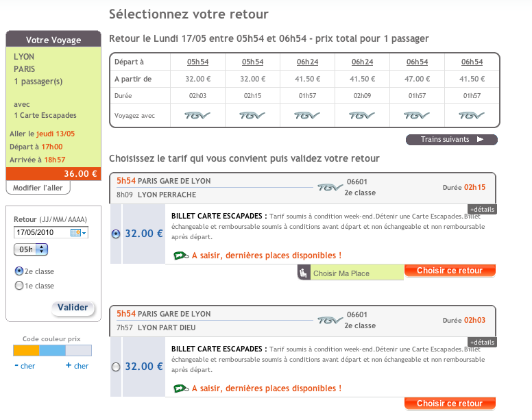Click Choisir ce retour for Lyon Perrache
The image size is (532, 420).
(450, 271)
